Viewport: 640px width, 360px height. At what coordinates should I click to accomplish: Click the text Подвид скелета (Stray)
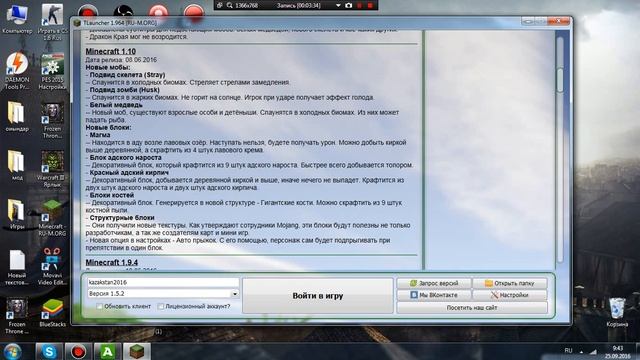click(x=127, y=75)
